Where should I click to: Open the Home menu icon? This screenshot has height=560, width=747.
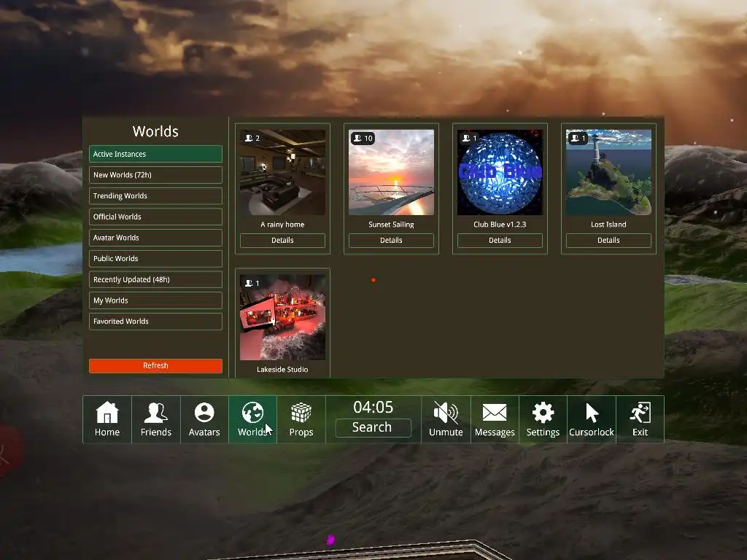click(x=107, y=413)
